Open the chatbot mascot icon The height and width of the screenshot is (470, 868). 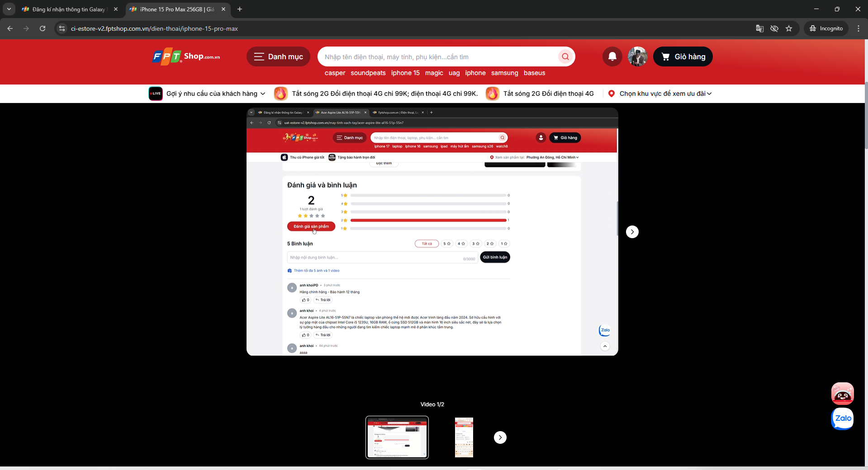(x=843, y=393)
